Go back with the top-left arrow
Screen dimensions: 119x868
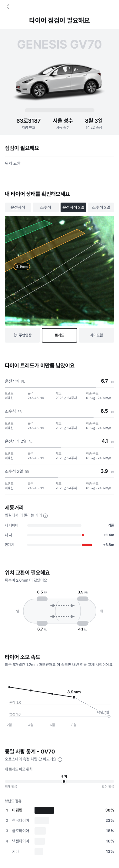(x=8, y=6)
